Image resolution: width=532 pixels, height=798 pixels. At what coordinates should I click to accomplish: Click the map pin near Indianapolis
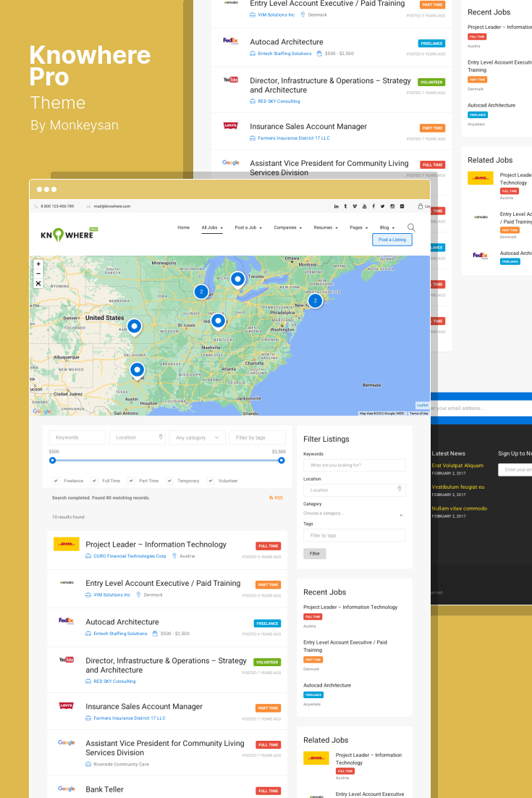tap(218, 322)
